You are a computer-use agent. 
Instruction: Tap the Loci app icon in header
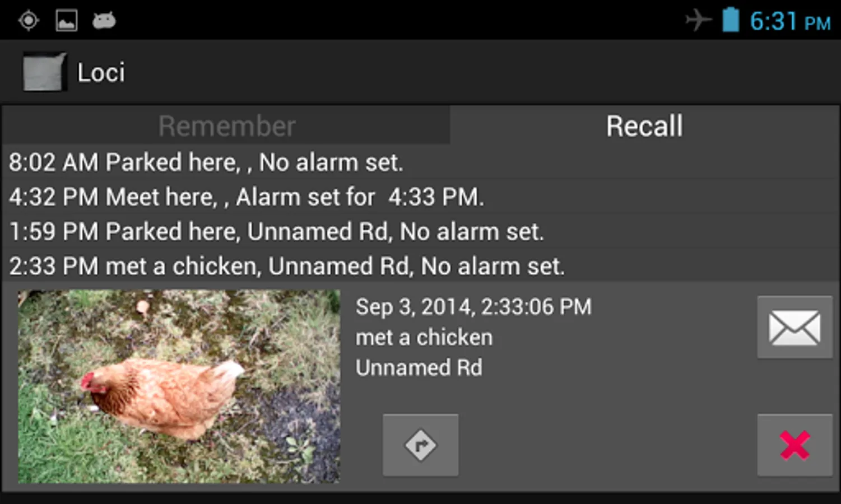(44, 72)
